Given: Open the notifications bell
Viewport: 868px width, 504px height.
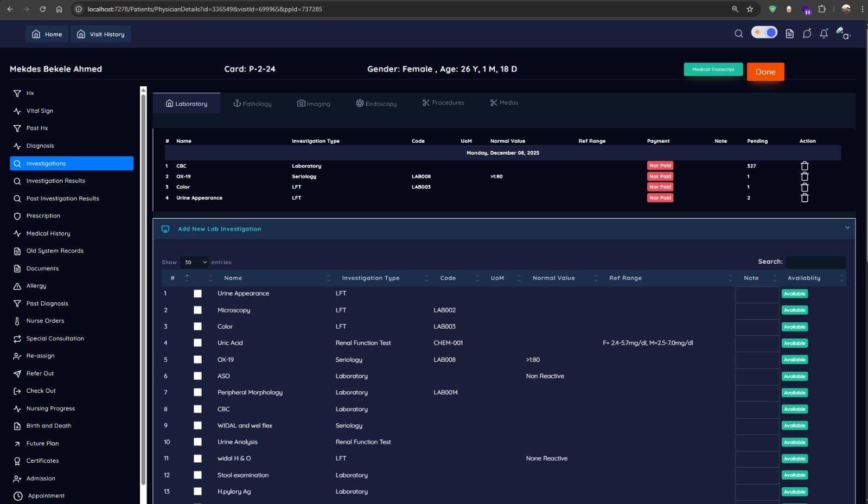Looking at the screenshot, I should [x=824, y=34].
